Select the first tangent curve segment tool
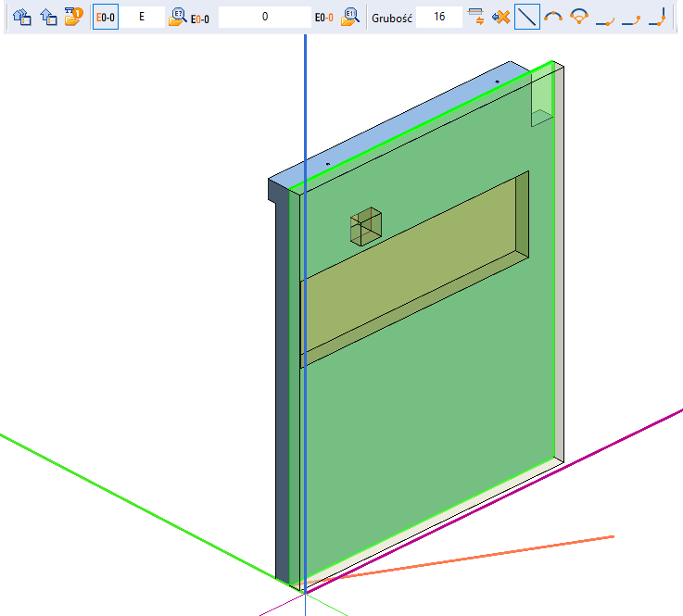The width and height of the screenshot is (683, 616). pyautogui.click(x=605, y=17)
